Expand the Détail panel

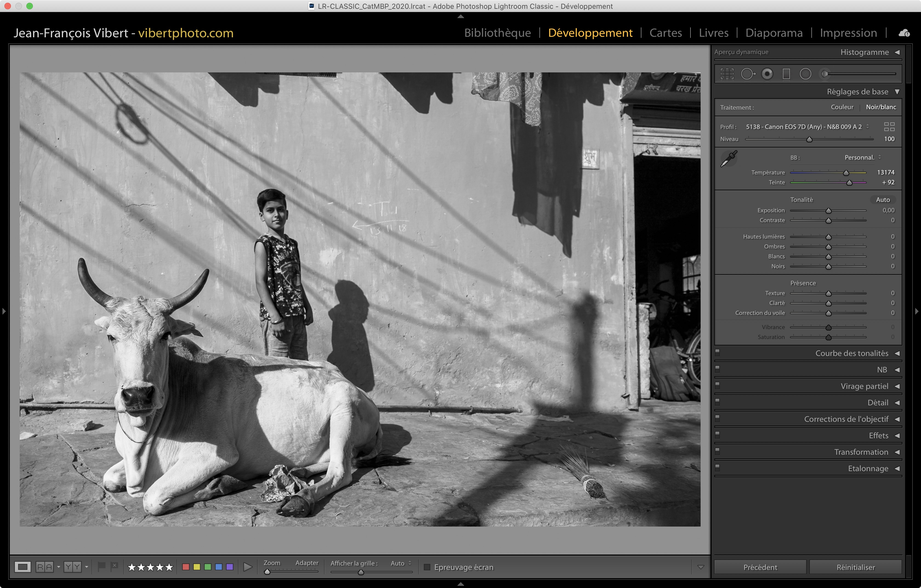tap(878, 402)
